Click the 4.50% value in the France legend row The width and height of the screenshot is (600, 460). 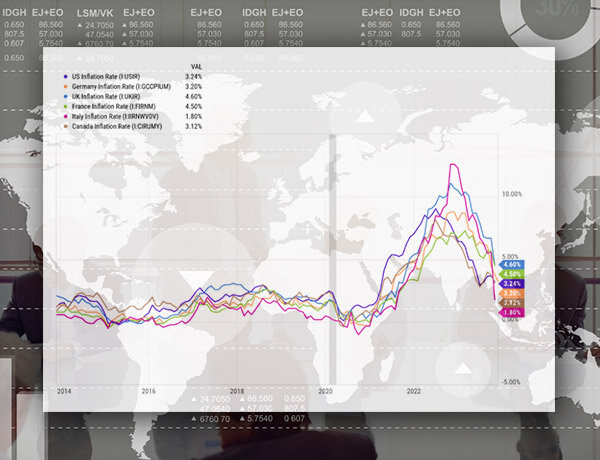194,107
